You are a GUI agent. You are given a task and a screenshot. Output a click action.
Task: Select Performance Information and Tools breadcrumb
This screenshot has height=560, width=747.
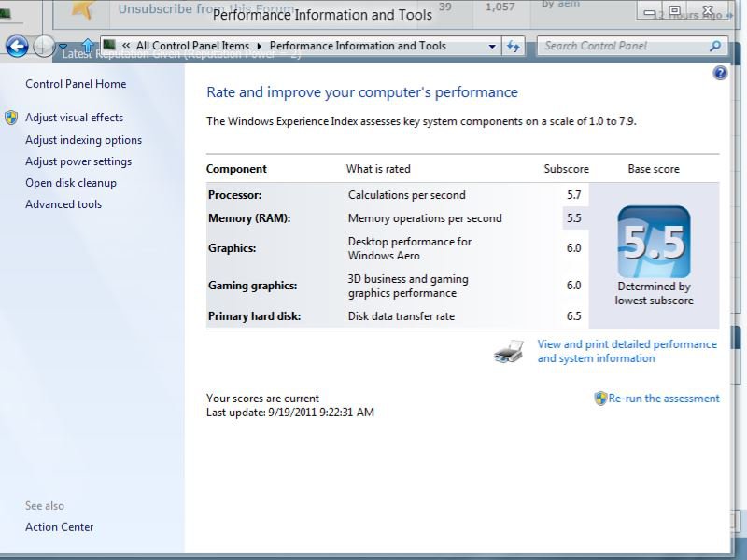pyautogui.click(x=358, y=46)
